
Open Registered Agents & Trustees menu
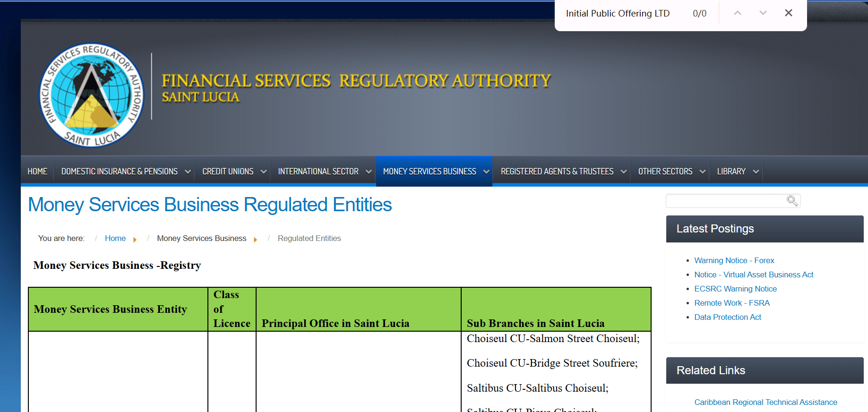coord(557,172)
